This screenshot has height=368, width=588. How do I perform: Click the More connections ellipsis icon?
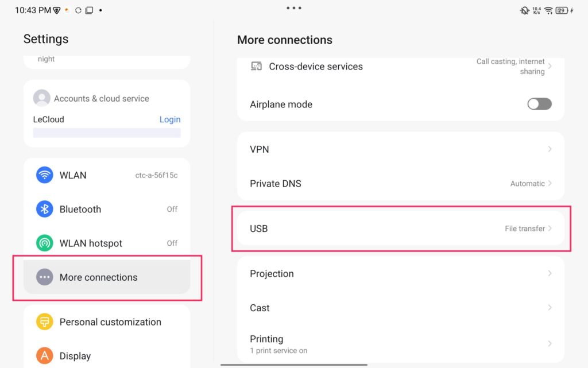coord(44,277)
